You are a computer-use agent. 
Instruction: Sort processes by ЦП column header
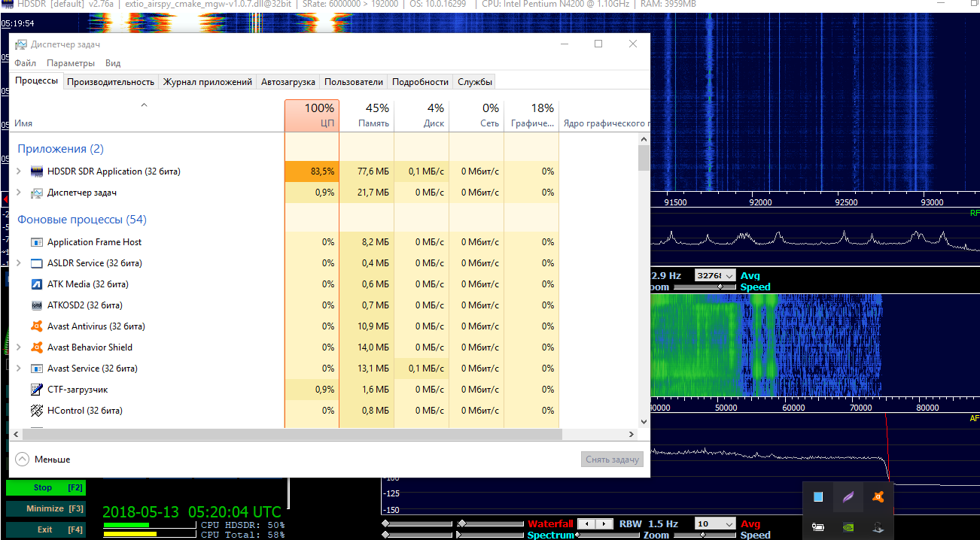(x=312, y=115)
